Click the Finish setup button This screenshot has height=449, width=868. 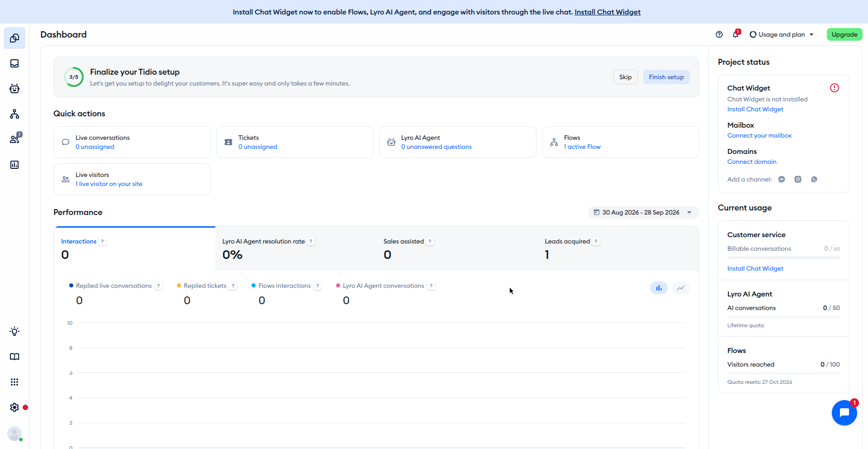tap(666, 77)
